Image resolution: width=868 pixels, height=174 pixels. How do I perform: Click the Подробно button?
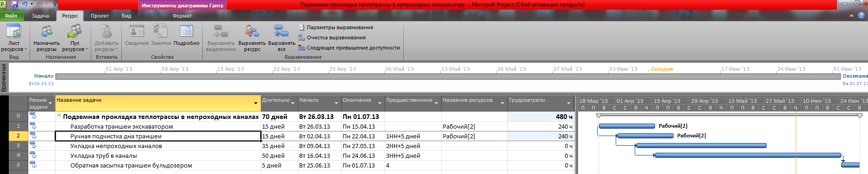(x=187, y=36)
